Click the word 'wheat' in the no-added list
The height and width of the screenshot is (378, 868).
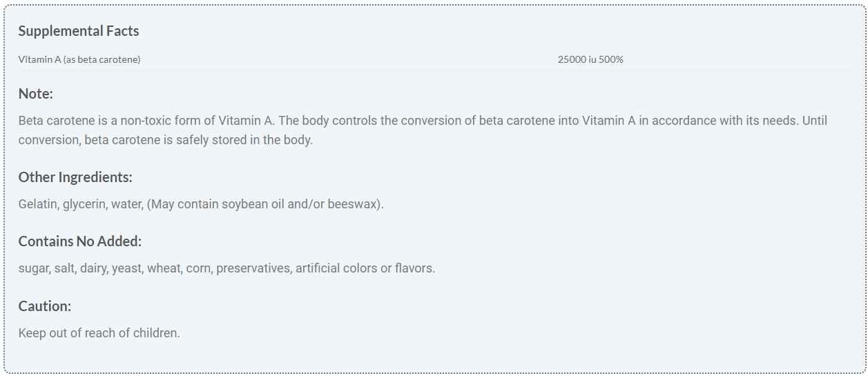(x=164, y=268)
